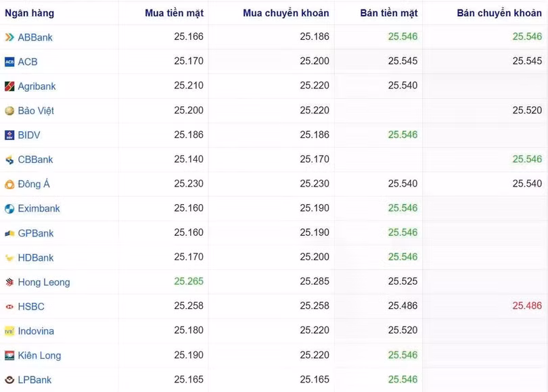Sort by Bán chuyển khoản column header
This screenshot has height=392, width=548.
click(x=499, y=13)
